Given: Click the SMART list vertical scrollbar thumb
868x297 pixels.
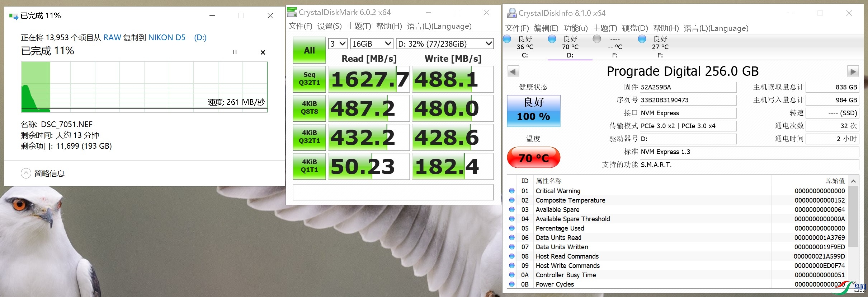Looking at the screenshot, I should click(x=854, y=216).
